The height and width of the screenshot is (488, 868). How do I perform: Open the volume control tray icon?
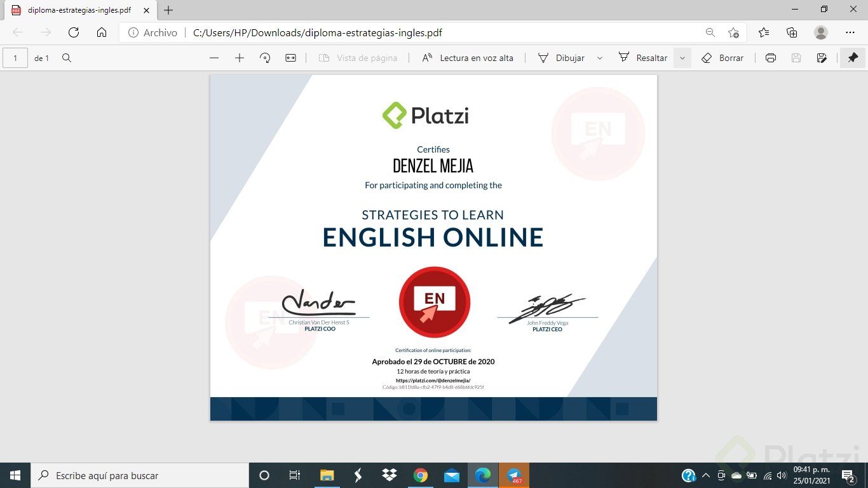782,475
